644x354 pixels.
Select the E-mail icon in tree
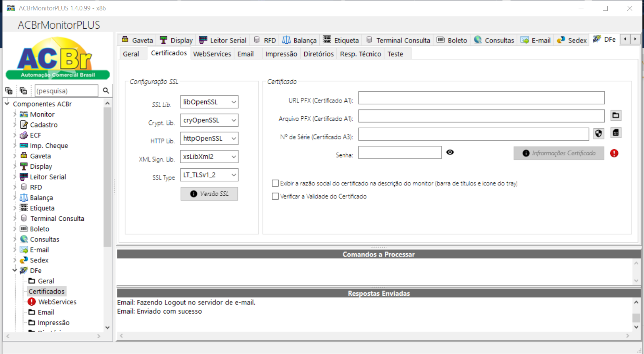[x=24, y=249]
